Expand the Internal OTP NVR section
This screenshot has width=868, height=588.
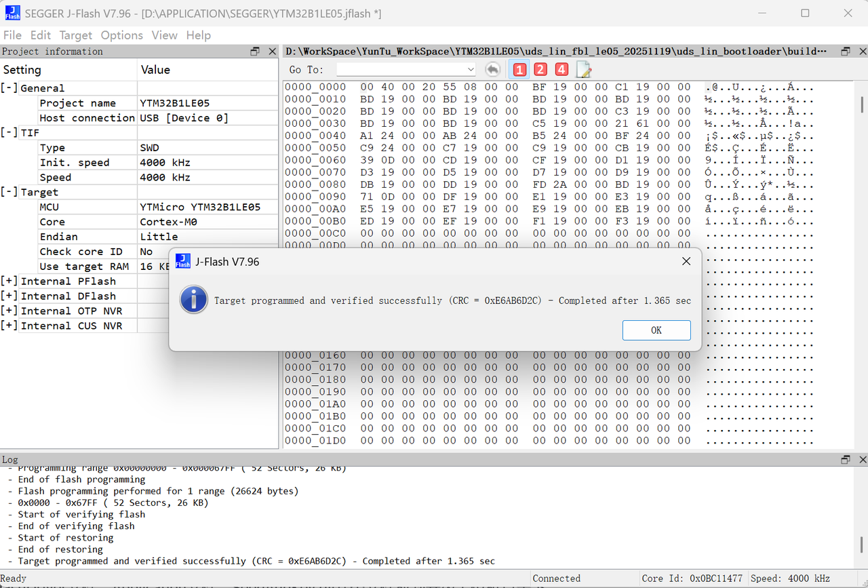pyautogui.click(x=9, y=311)
